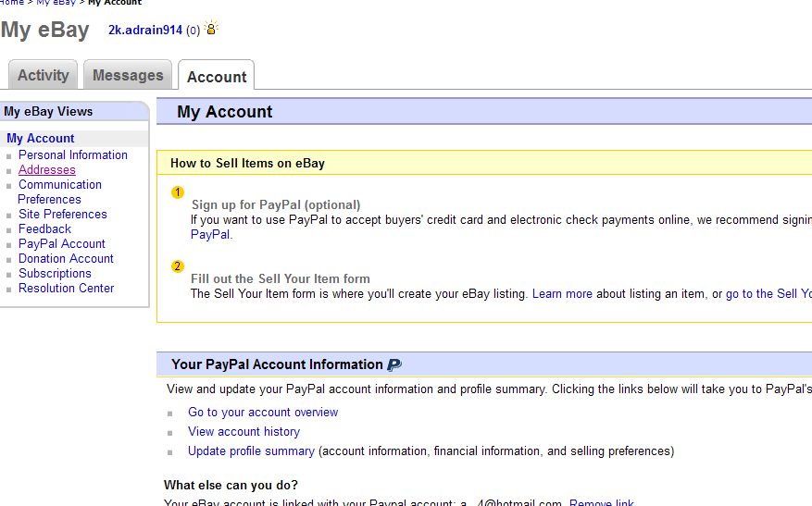Click the Learn more link about listing
This screenshot has height=506, width=812.
tap(562, 294)
